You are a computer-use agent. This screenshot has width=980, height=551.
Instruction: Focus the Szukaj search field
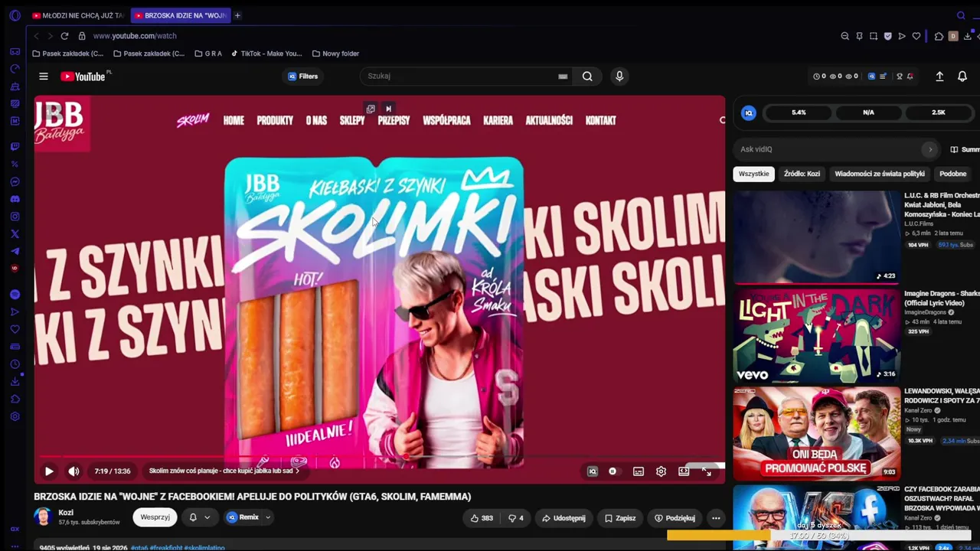pyautogui.click(x=461, y=77)
